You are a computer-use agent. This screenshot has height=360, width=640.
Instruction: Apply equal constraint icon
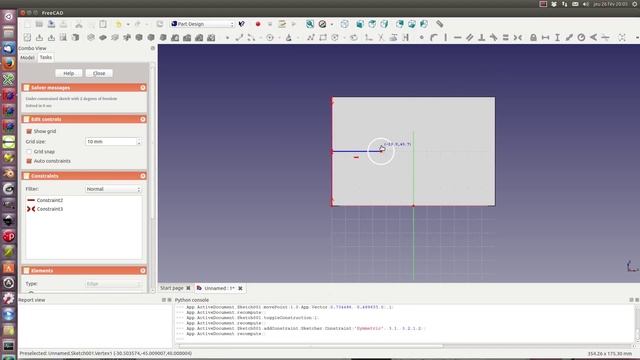506,38
